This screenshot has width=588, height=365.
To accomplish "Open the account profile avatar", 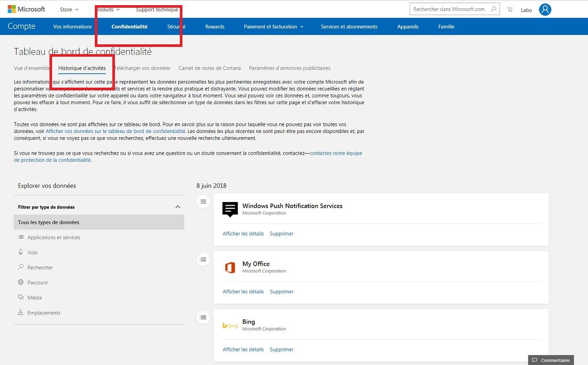I will 545,9.
